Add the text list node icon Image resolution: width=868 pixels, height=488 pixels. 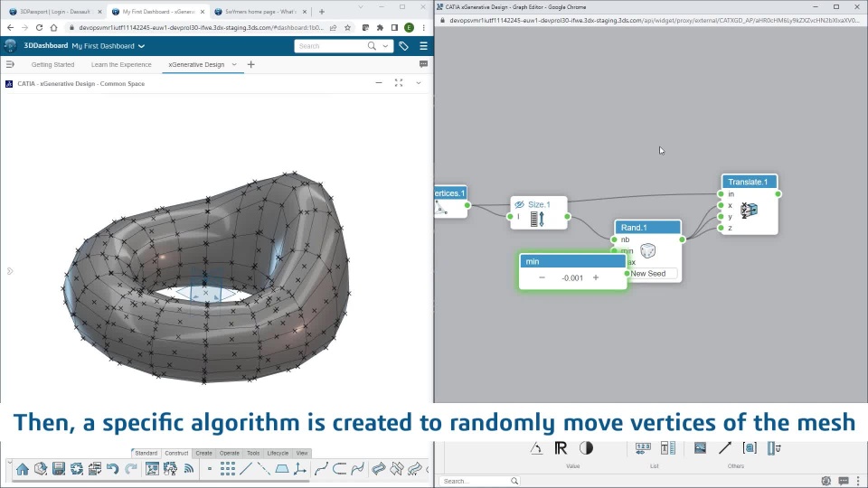tap(668, 448)
